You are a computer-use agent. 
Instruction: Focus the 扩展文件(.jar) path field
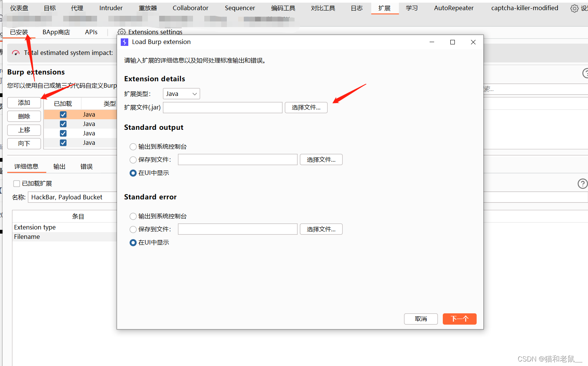[x=223, y=108]
